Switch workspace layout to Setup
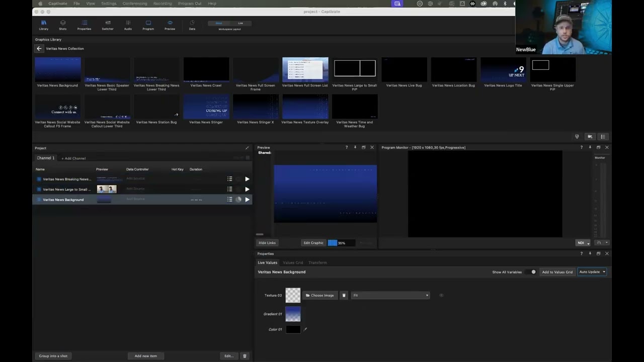Image resolution: width=644 pixels, height=362 pixels. click(x=219, y=23)
